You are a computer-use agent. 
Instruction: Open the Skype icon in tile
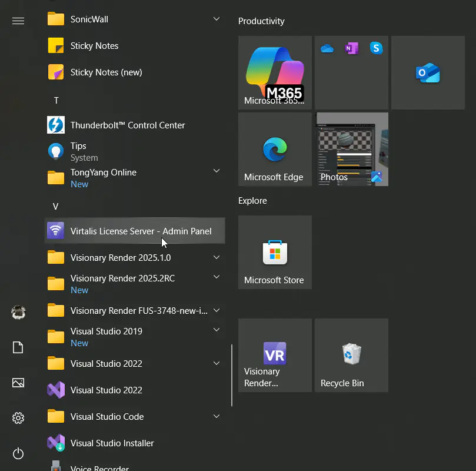tap(376, 48)
